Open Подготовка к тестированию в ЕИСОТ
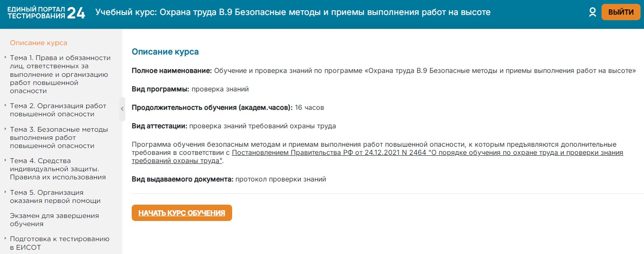 click(x=59, y=243)
